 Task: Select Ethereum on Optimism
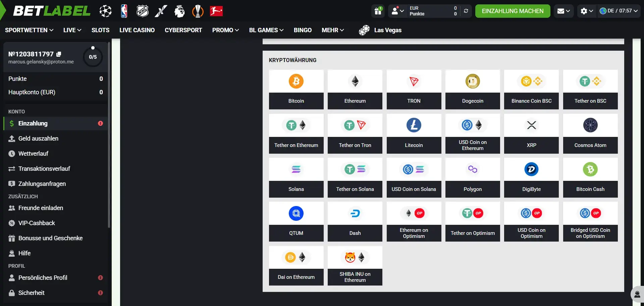coord(414,221)
